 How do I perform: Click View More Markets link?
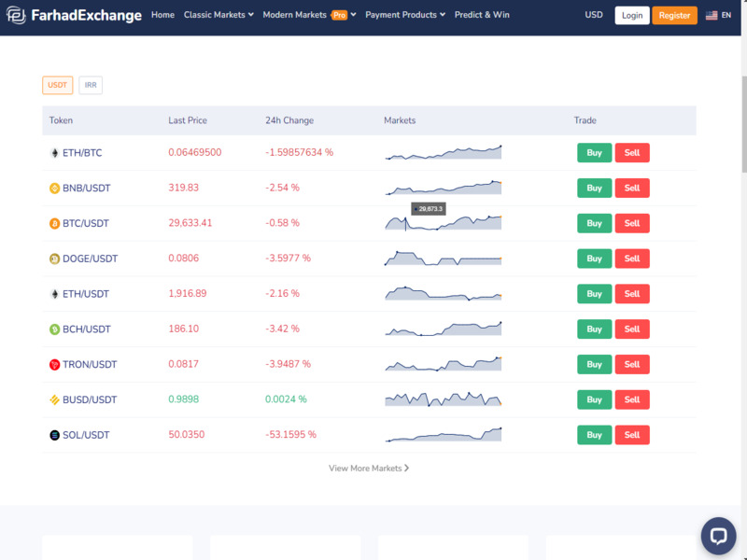[369, 468]
